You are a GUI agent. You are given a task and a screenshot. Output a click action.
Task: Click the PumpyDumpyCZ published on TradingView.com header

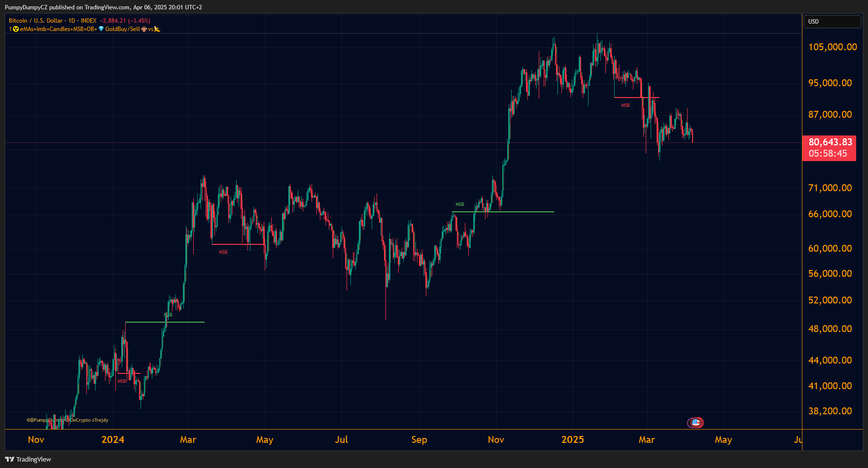pyautogui.click(x=104, y=7)
